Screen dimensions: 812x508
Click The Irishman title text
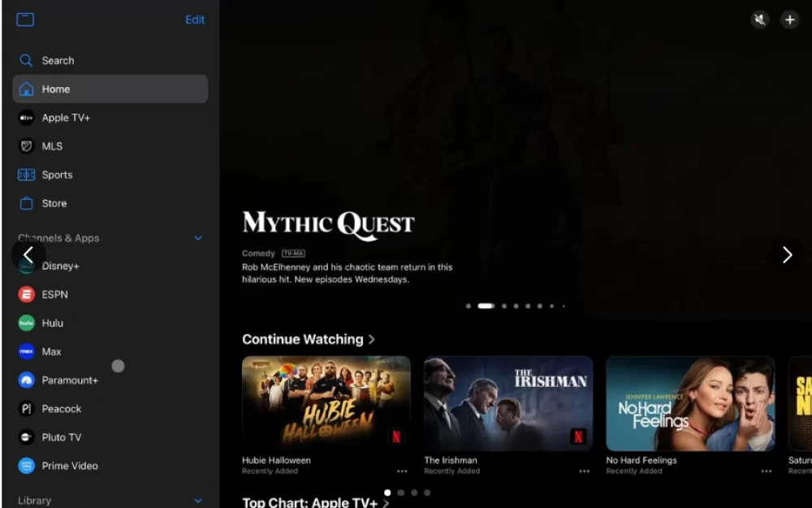pyautogui.click(x=451, y=460)
